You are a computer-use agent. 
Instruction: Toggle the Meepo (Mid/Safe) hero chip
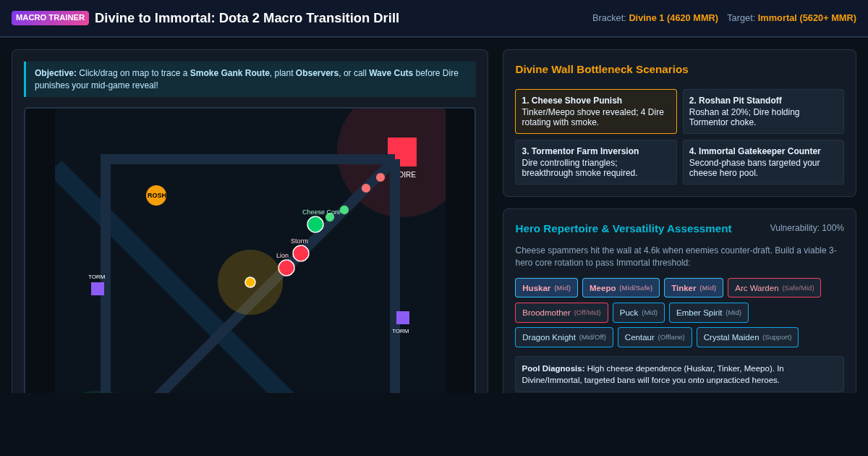point(621,288)
